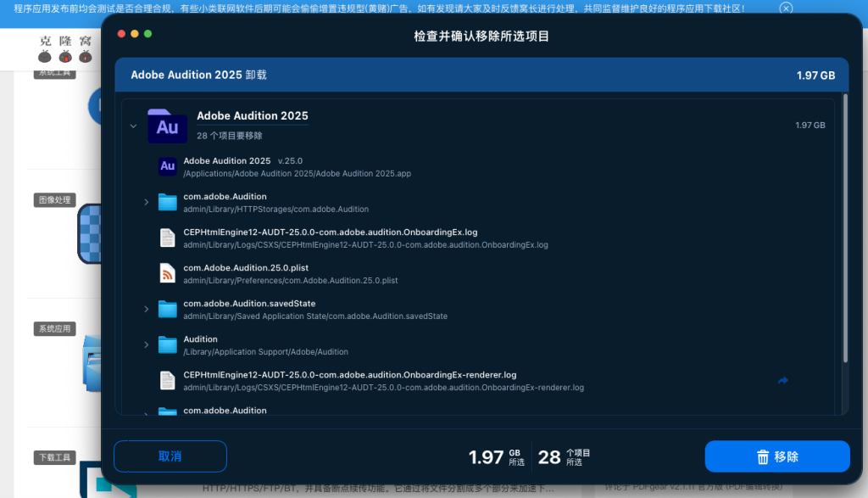Screen dimensions: 868x498
Task: Click the 1.97 GB size beside the group row
Action: (x=810, y=126)
